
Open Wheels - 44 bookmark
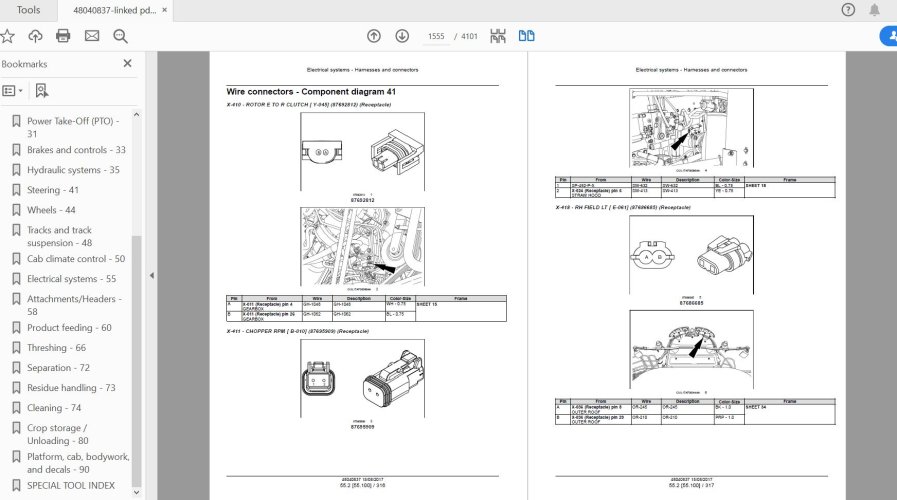coord(51,210)
